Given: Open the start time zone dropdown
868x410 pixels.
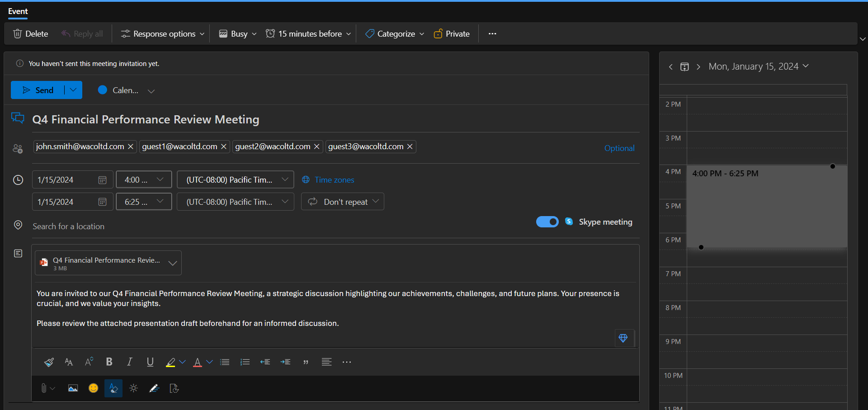Looking at the screenshot, I should point(236,179).
